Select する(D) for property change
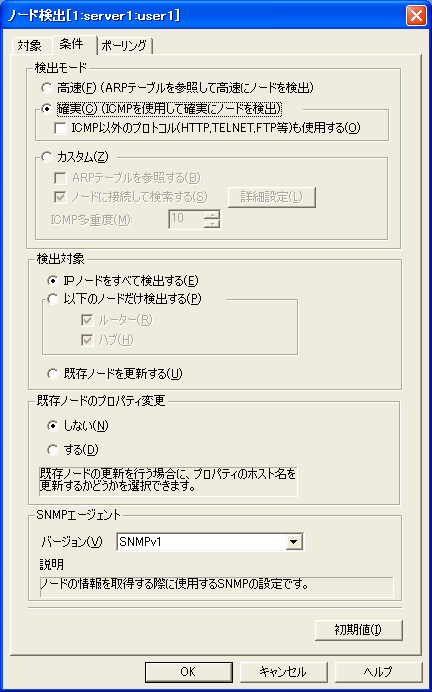The image size is (432, 692). [x=53, y=450]
